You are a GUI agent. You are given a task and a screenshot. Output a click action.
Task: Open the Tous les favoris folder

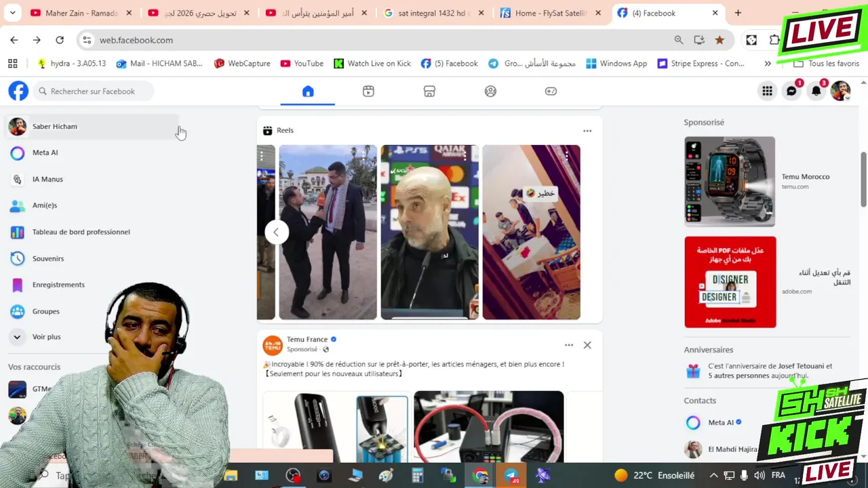[x=827, y=64]
